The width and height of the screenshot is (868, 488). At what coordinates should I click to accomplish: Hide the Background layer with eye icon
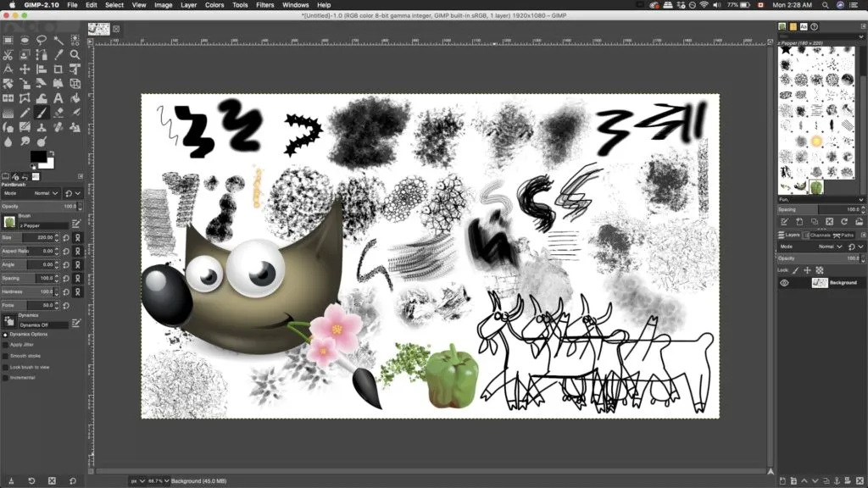tap(784, 283)
